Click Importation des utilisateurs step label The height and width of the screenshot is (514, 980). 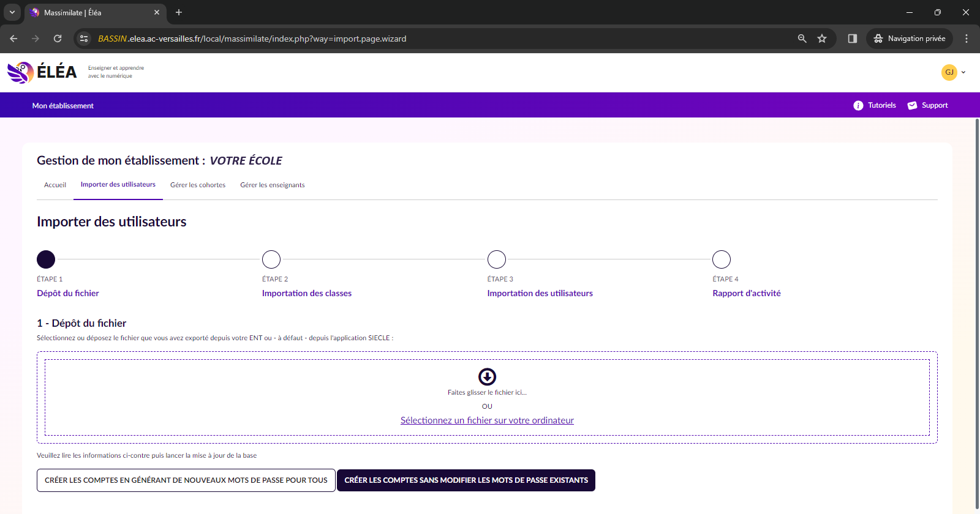(x=540, y=293)
